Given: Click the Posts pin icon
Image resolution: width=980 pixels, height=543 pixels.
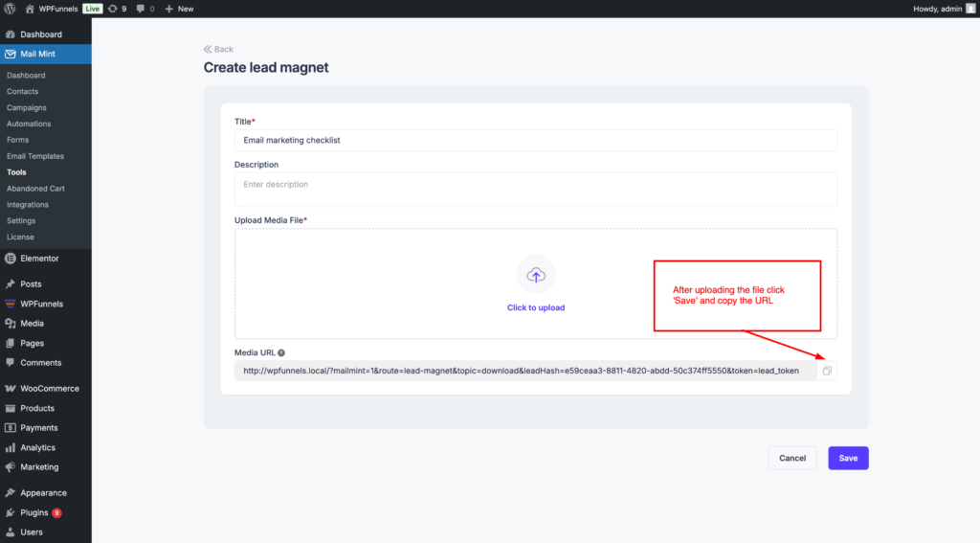Looking at the screenshot, I should (x=10, y=284).
